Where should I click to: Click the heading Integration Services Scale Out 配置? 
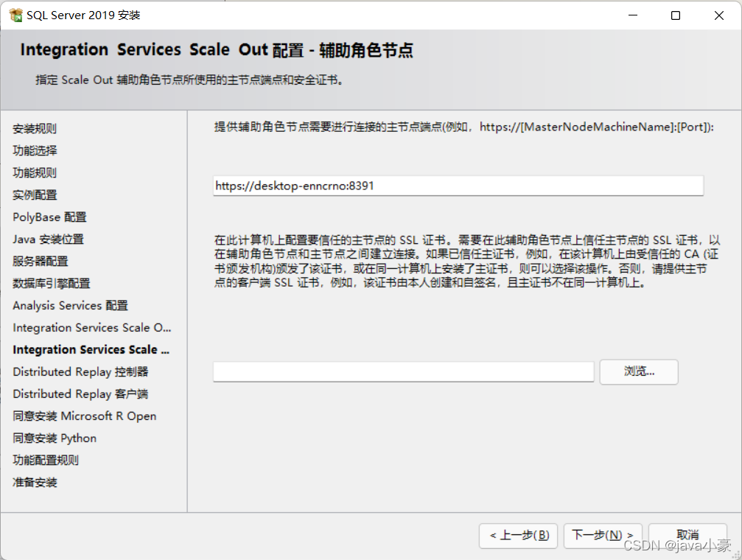pyautogui.click(x=216, y=49)
